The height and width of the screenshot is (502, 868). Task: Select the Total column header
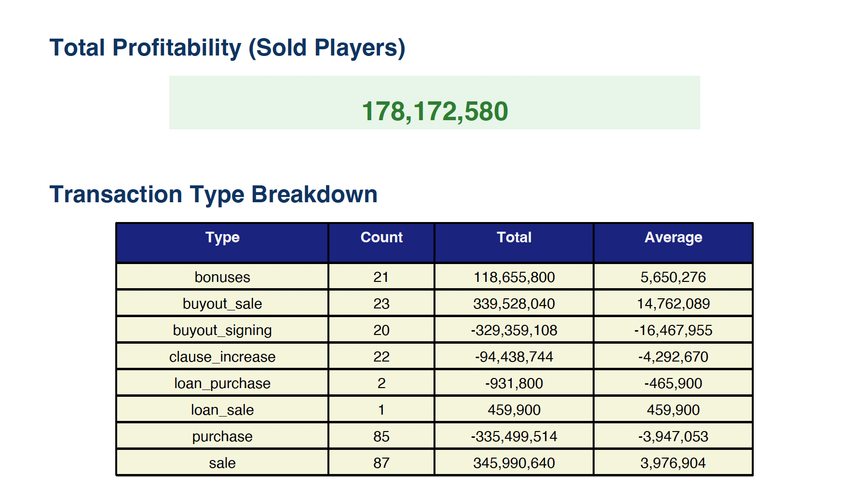coord(514,237)
